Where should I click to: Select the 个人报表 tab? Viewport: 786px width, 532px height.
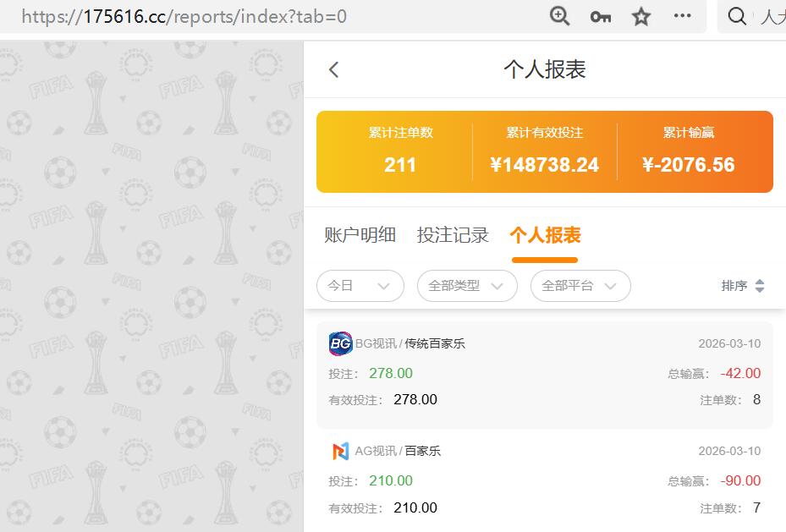(x=544, y=235)
